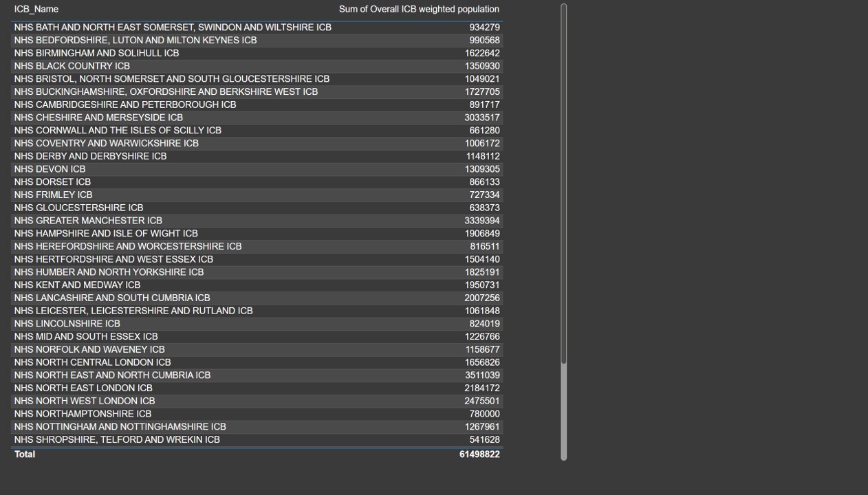This screenshot has height=495, width=868.
Task: Select NHS BRISTOL, NORTH SOMERSET AND SOUTH GLOUCESTERSHIRE ICB
Action: (x=172, y=79)
